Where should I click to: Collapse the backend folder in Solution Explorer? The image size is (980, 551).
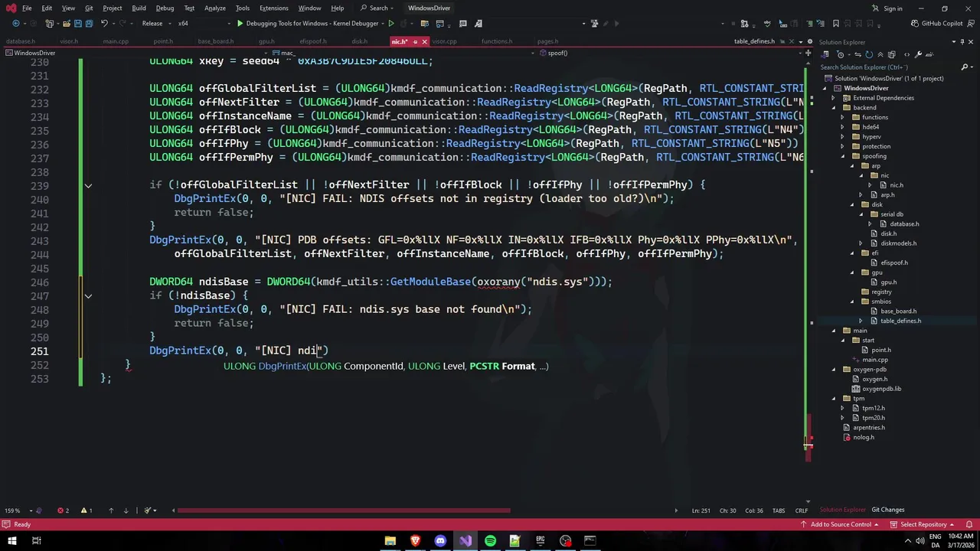coord(835,108)
